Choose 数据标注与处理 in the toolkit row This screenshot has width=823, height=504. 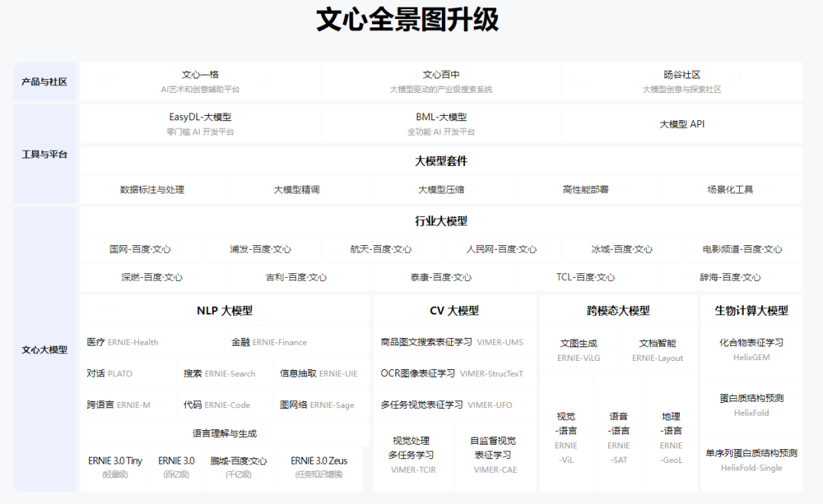152,190
